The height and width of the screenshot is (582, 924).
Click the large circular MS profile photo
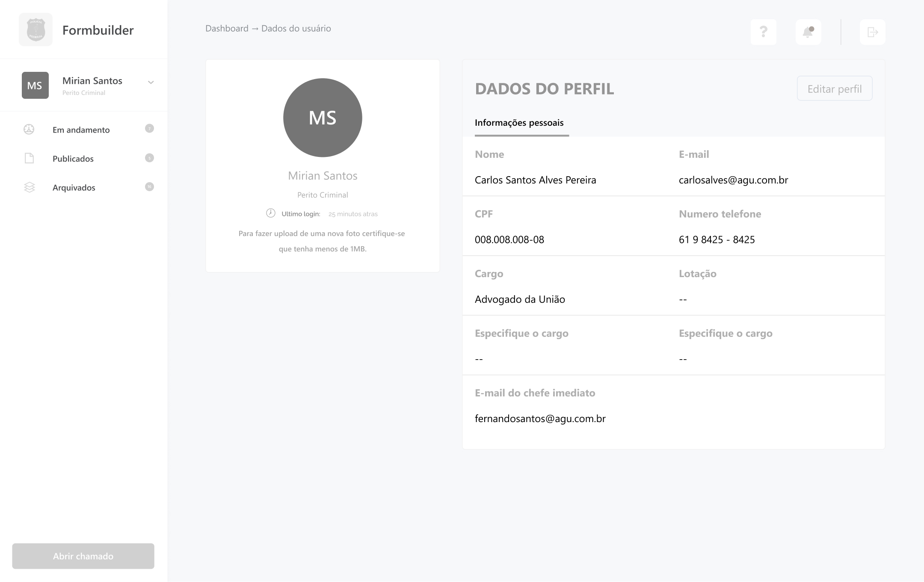323,118
